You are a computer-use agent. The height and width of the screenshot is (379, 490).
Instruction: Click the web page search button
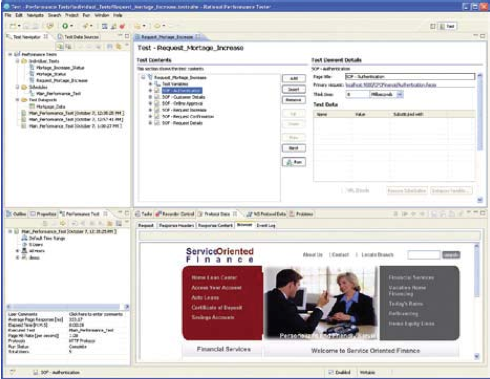(x=451, y=255)
